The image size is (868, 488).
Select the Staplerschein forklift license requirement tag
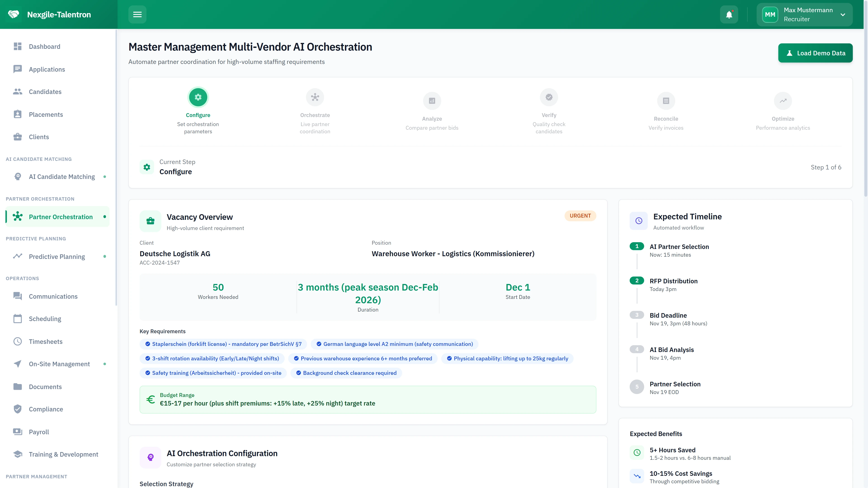(223, 344)
